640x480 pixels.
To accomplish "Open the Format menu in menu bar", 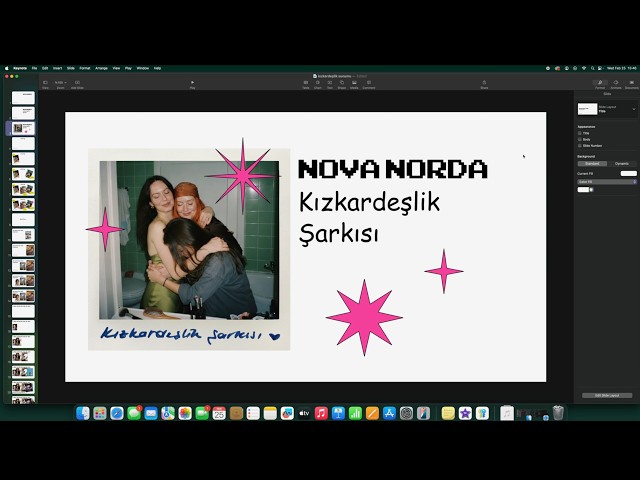I will [84, 68].
